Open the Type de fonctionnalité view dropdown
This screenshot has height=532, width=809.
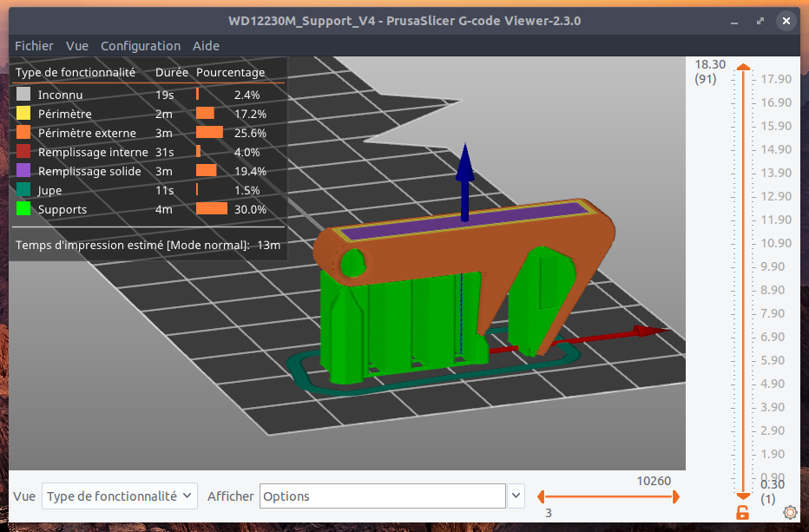click(120, 496)
